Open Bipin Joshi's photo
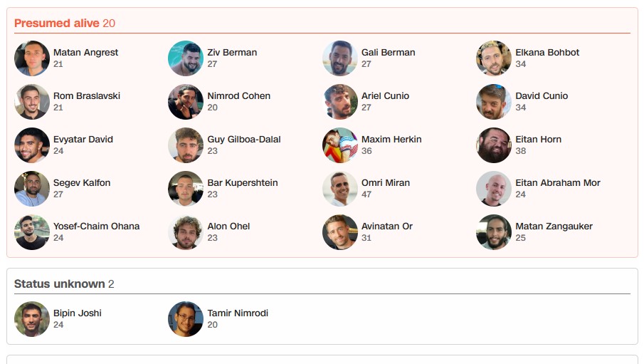 tap(32, 319)
